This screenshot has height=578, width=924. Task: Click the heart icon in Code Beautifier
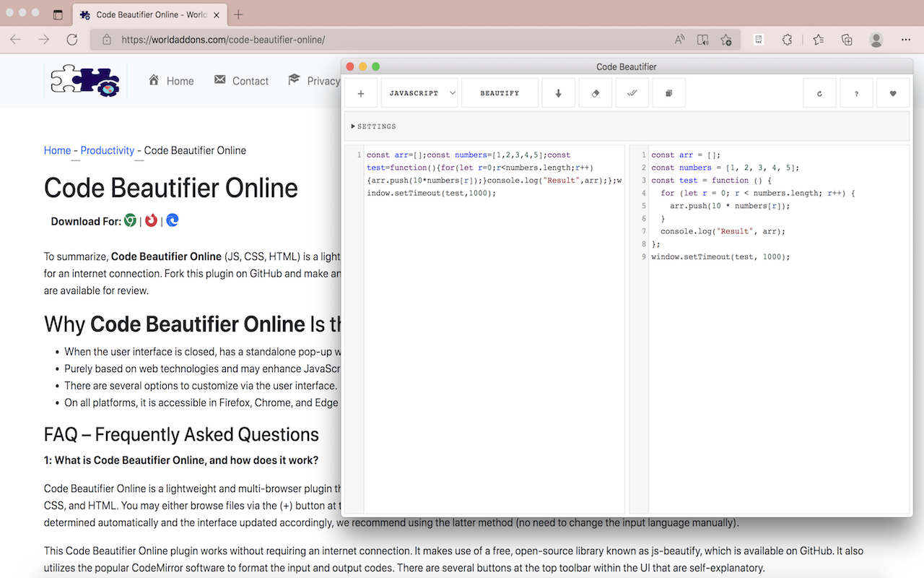point(893,93)
